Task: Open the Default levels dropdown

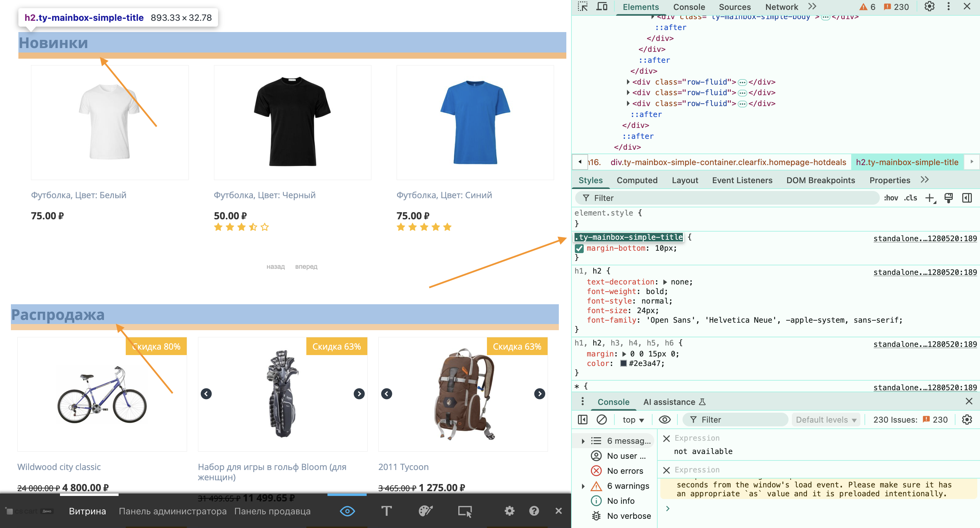Action: click(826, 420)
